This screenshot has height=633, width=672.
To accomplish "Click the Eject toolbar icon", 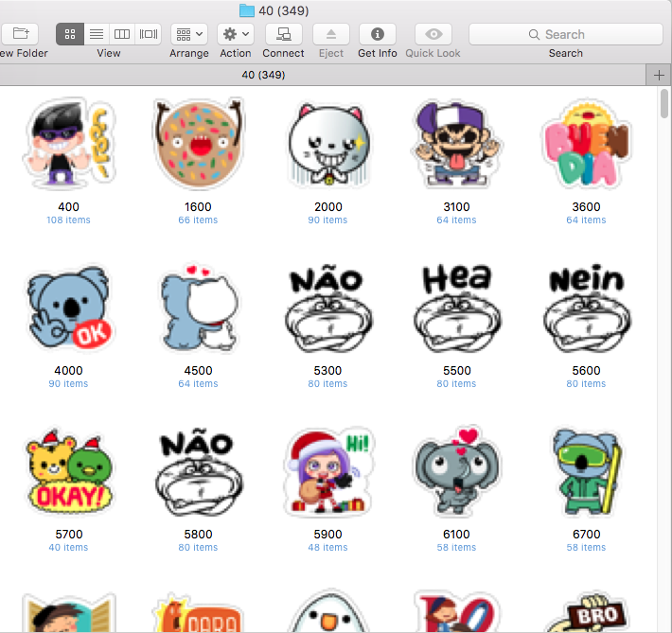I will [x=331, y=34].
